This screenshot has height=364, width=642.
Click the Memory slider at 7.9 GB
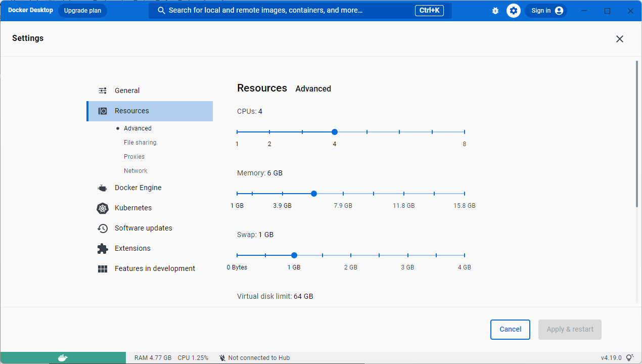(x=343, y=194)
